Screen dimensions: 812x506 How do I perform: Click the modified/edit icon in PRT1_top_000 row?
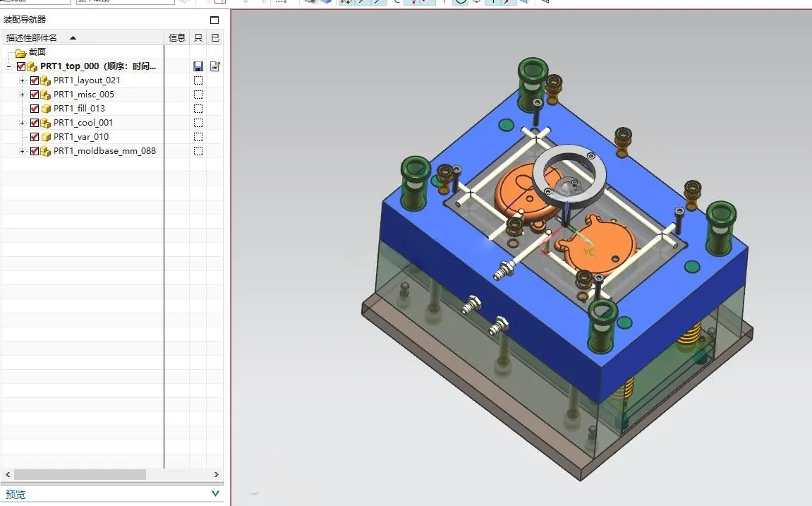tap(215, 66)
